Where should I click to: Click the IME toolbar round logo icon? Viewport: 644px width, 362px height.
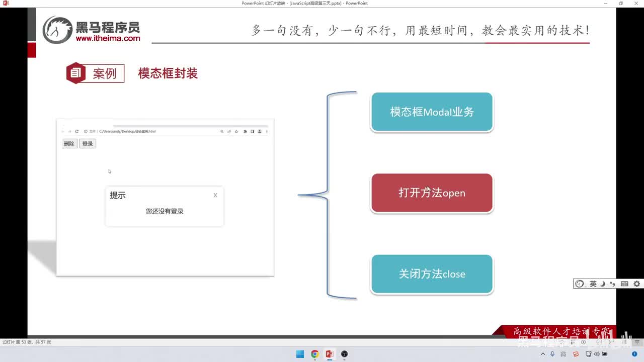click(x=580, y=284)
